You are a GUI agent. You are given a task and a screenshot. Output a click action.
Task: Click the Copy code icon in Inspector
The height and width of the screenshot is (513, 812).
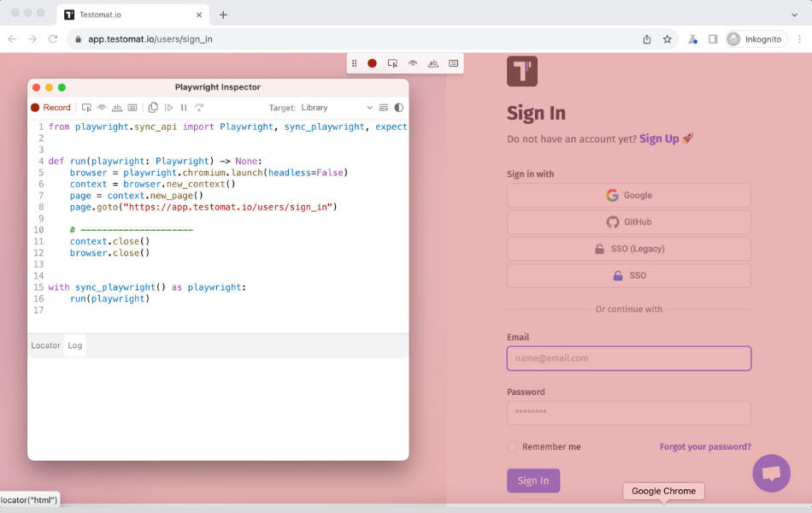pos(153,108)
